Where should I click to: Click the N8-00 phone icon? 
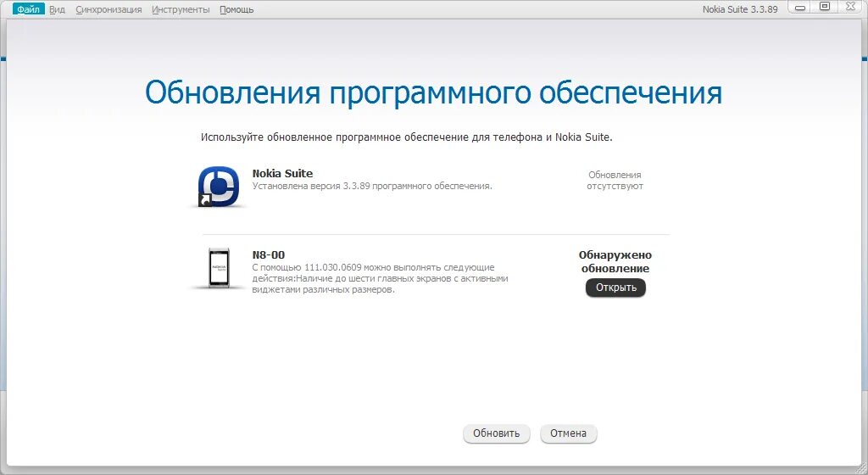[x=220, y=268]
